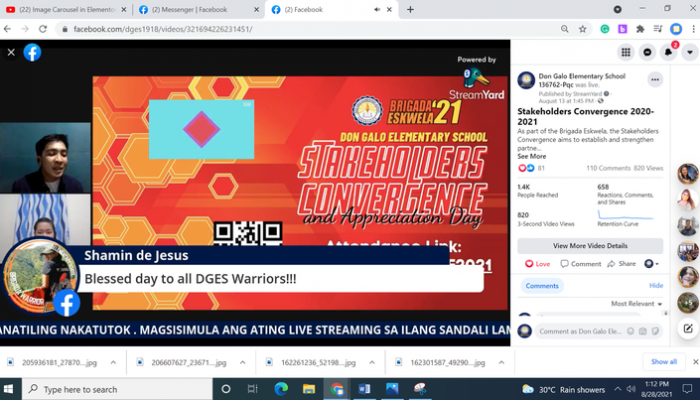Open a new browser tab
This screenshot has width=700, height=400.
[410, 9]
